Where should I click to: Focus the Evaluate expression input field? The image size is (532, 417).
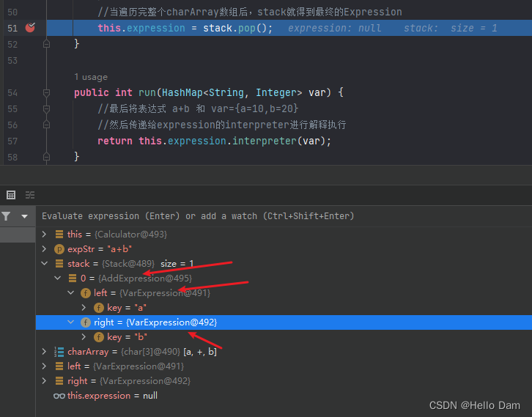pyautogui.click(x=284, y=216)
